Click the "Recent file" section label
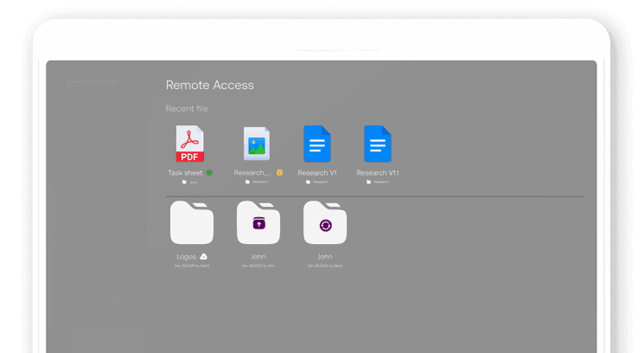Image resolution: width=644 pixels, height=353 pixels. click(x=187, y=108)
